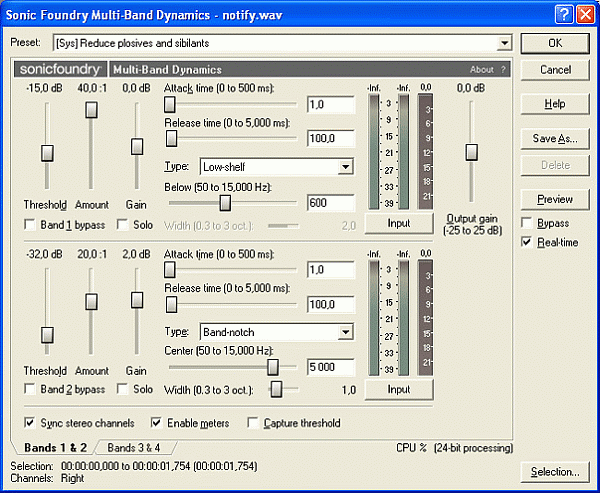Click the Band 1 Amount slider handle
The image size is (600, 493).
pyautogui.click(x=91, y=110)
